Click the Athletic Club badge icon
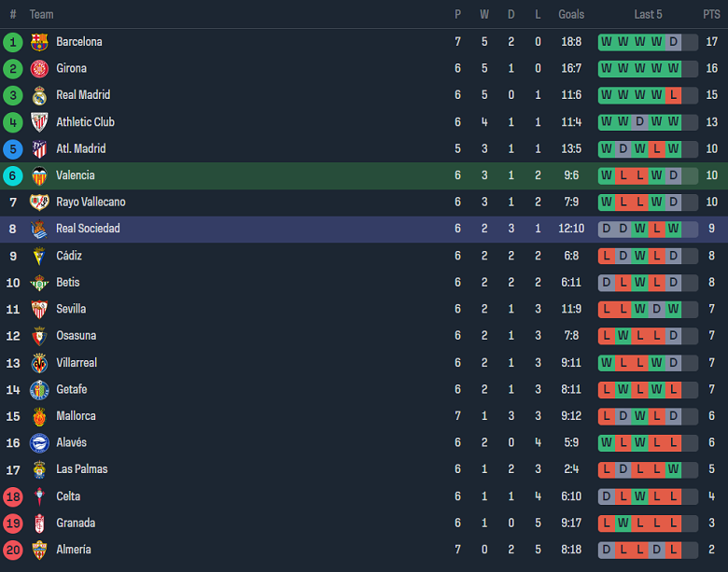Viewport: 728px width, 572px height. 39,122
